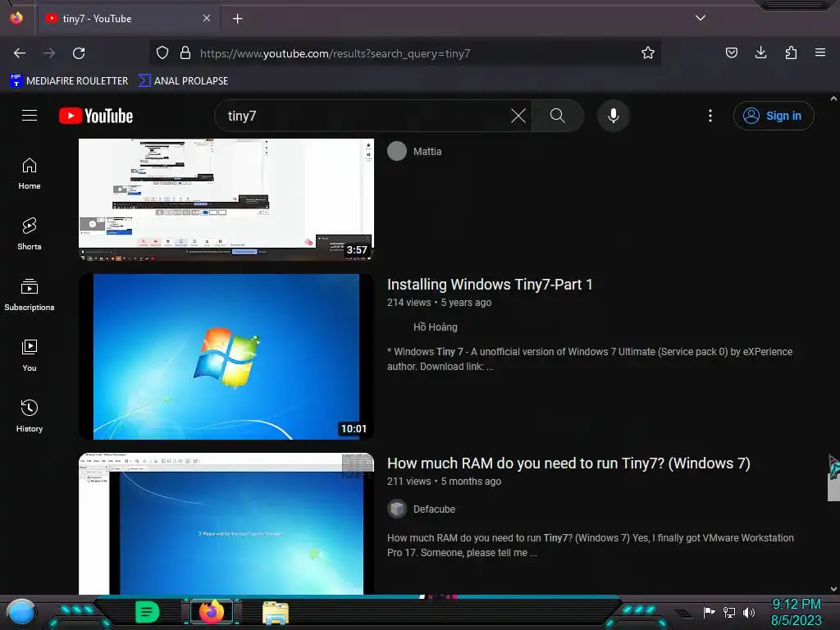
Task: Click the page scrollbar down arrow
Action: tap(833, 589)
